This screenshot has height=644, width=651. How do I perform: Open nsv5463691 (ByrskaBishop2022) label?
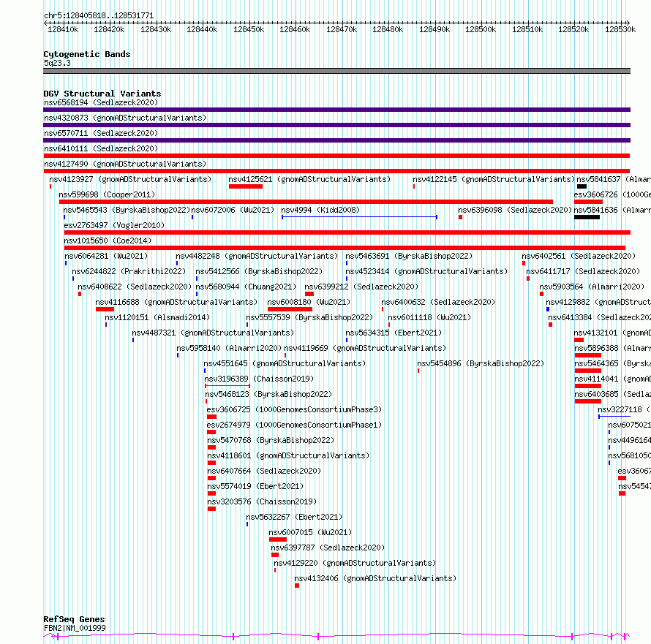[x=409, y=256]
